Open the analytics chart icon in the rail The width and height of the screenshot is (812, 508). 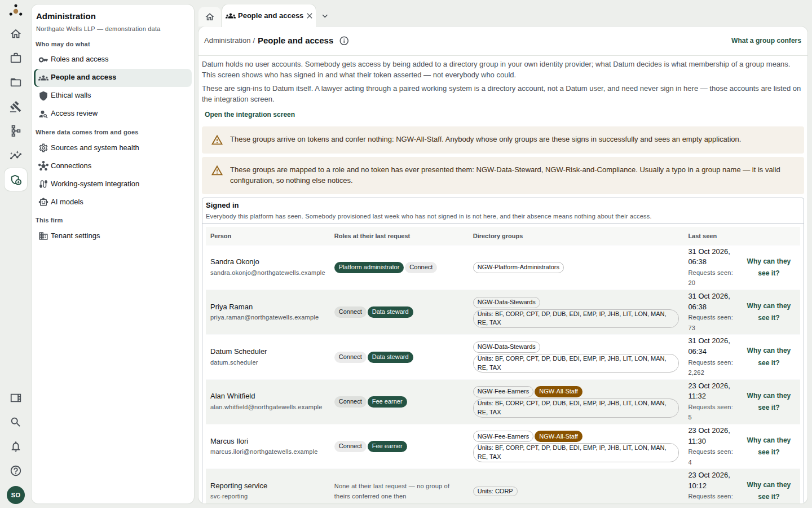click(16, 155)
